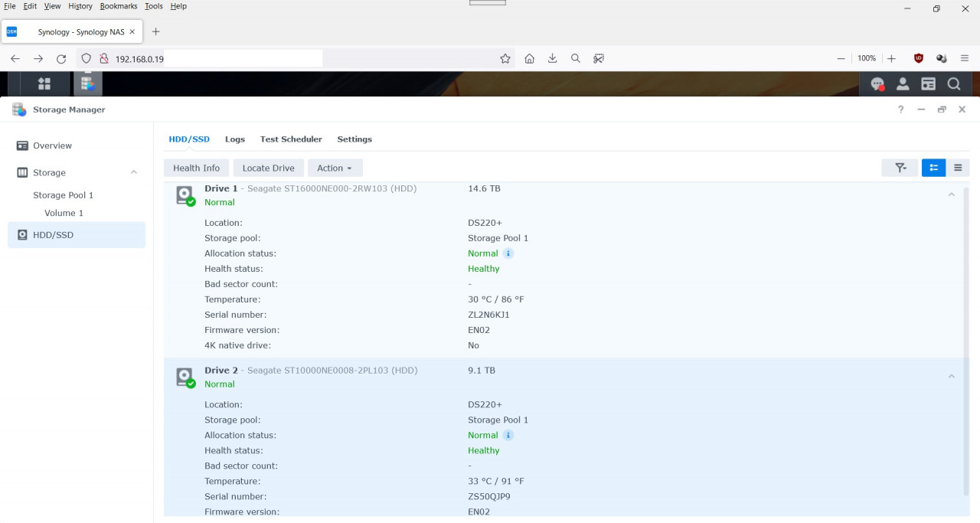Open the Bookmarks menu in Firefox

(118, 6)
